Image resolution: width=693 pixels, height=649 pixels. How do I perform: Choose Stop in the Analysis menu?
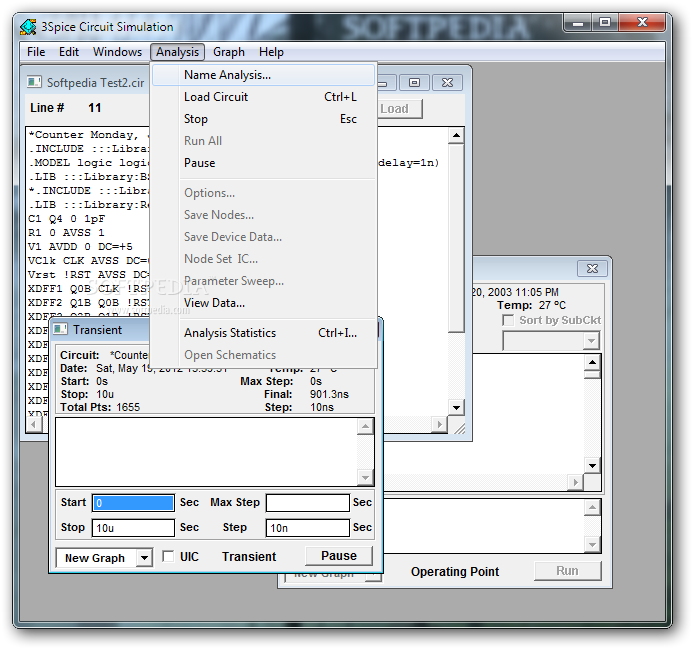pos(263,119)
